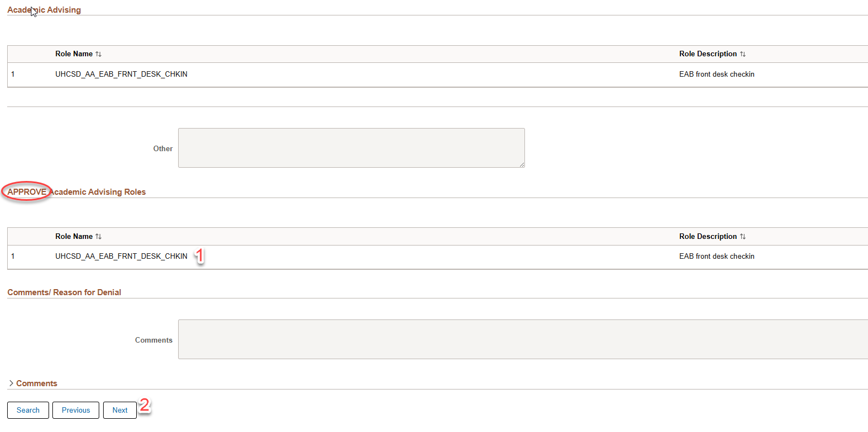Select UHCSD_AA_EAB_FRNT_DESK_CHKIN in the approval table
Screen dimensions: 868x432
pos(121,256)
